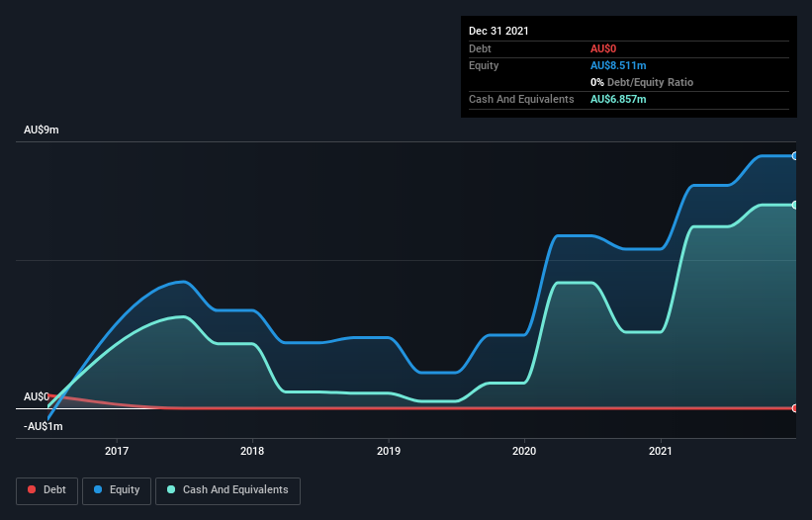Toggle the Equity legend button

(x=117, y=490)
